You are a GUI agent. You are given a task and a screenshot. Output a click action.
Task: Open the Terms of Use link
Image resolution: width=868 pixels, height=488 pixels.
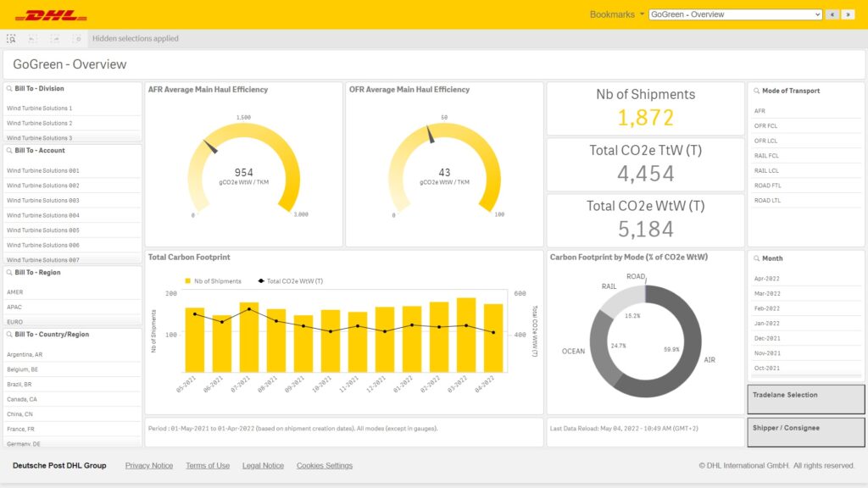pos(208,466)
